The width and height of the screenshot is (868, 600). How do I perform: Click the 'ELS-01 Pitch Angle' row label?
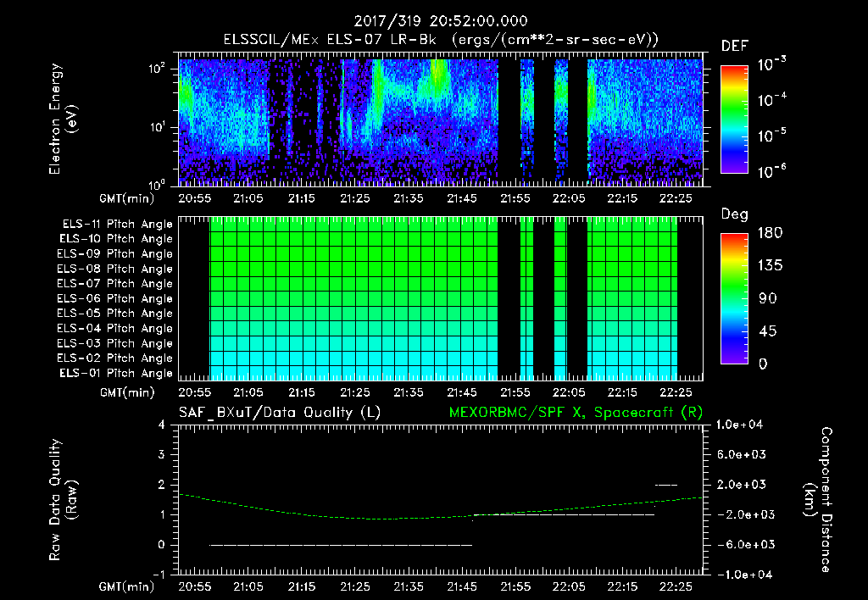point(115,373)
